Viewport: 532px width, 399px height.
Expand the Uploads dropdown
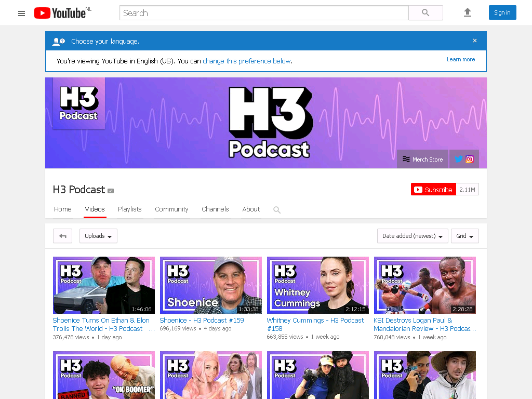click(x=98, y=236)
